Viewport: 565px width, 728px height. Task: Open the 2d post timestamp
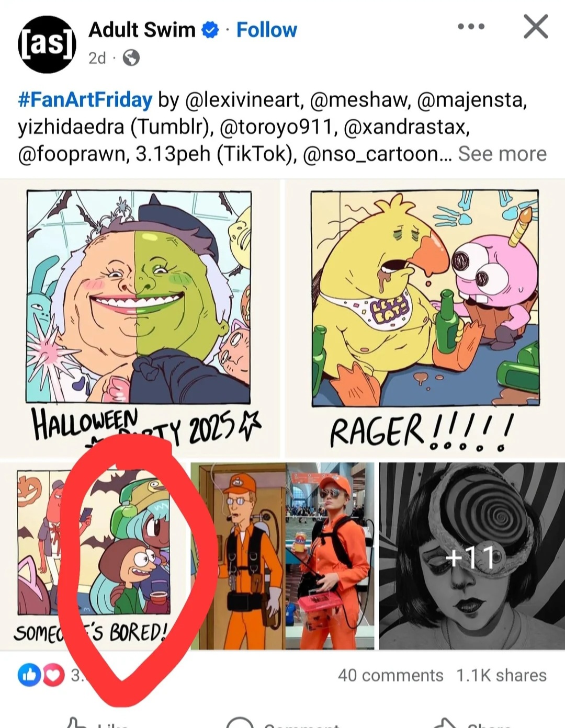pos(97,58)
